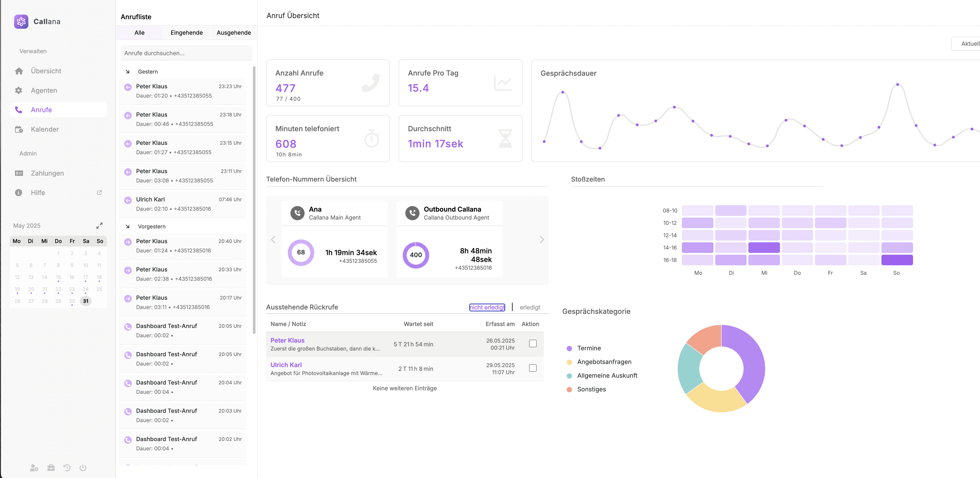Click the Anrufliste vertical scrollbar
Screen dimensions: 980x478
pyautogui.click(x=254, y=200)
